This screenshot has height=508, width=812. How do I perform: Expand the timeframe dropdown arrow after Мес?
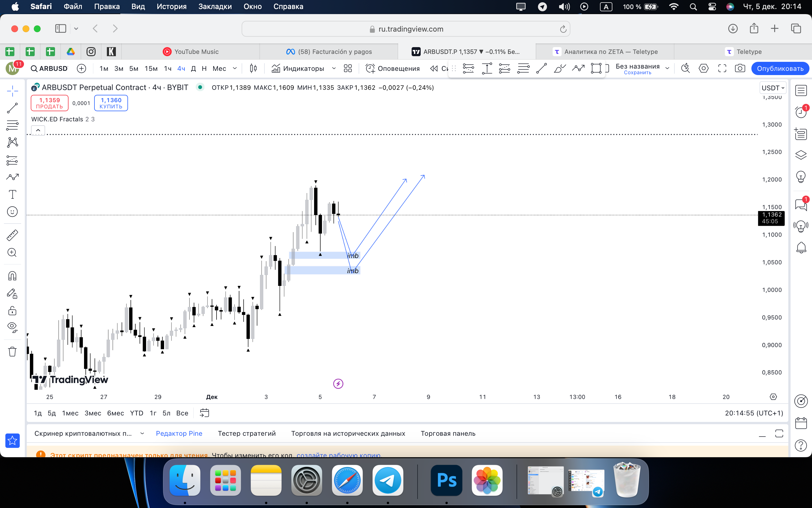(x=235, y=69)
